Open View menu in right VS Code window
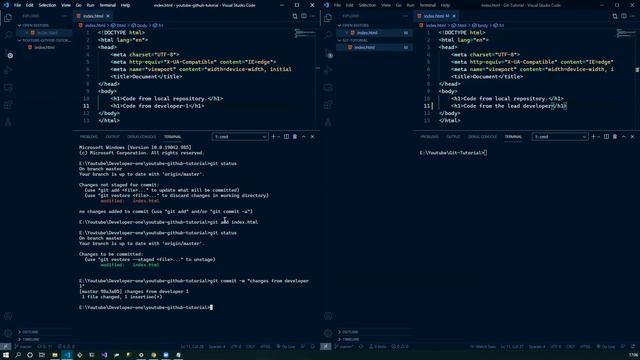The image size is (640, 360). point(386,5)
